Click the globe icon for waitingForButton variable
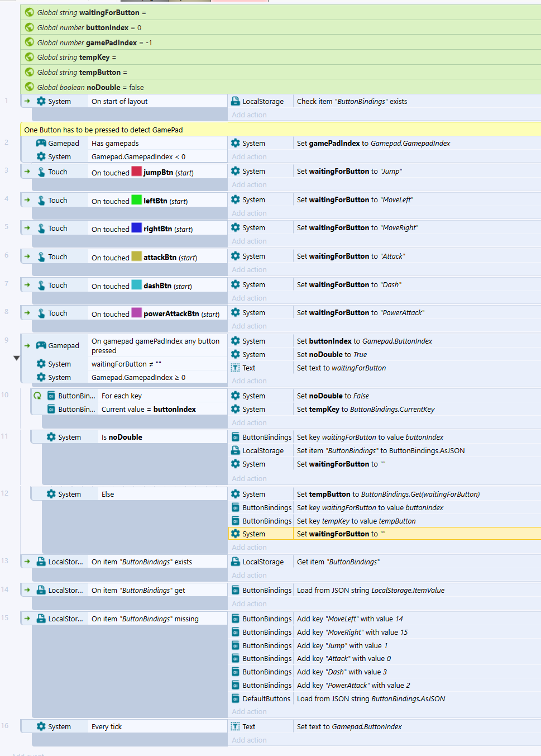The image size is (541, 756). pos(30,12)
